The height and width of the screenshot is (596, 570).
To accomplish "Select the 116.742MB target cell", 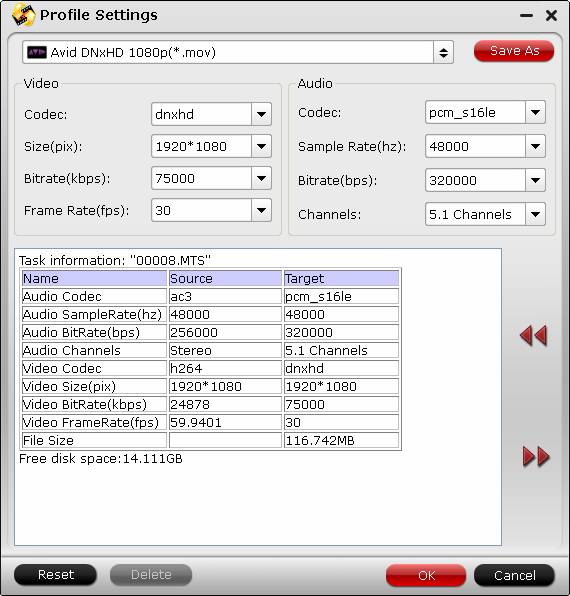I will coord(341,440).
